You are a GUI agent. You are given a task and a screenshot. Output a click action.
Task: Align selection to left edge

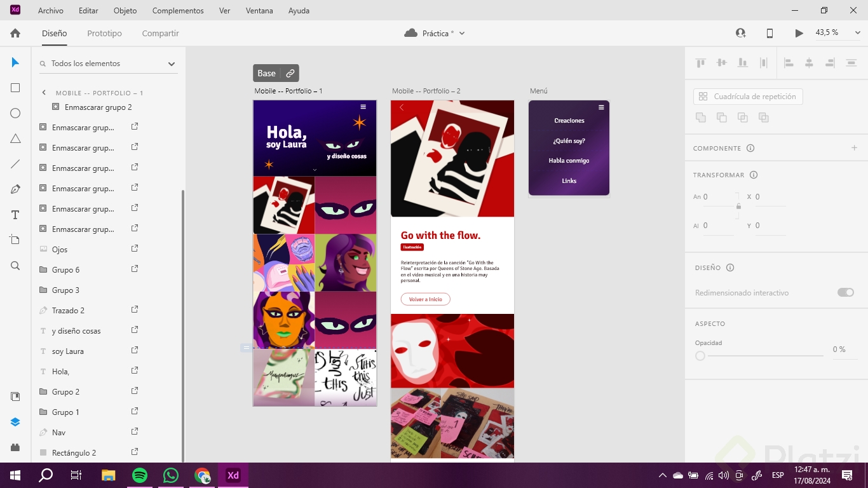[789, 63]
